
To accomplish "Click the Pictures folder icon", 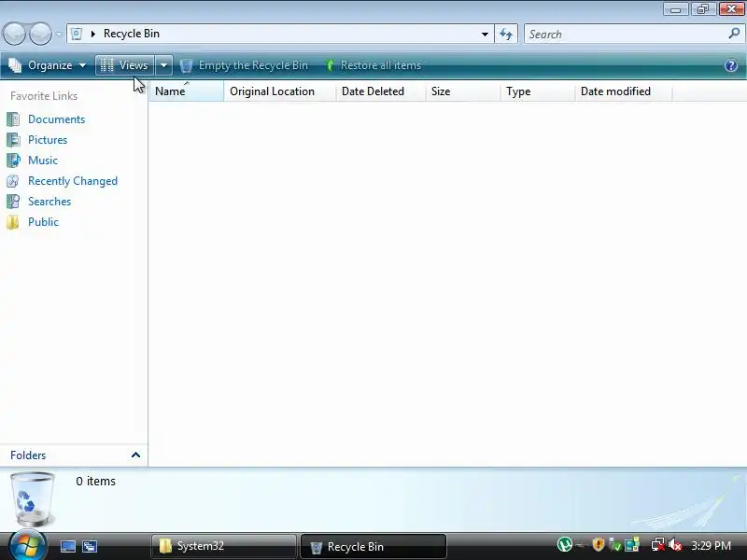I will (13, 139).
